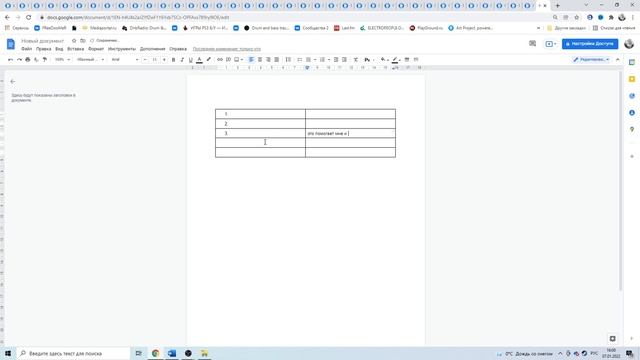
Task: Open the editing mode dropdown
Action: (591, 60)
